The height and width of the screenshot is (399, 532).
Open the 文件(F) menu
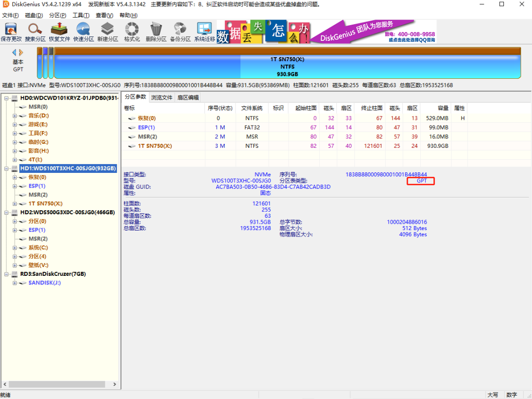[x=10, y=15]
